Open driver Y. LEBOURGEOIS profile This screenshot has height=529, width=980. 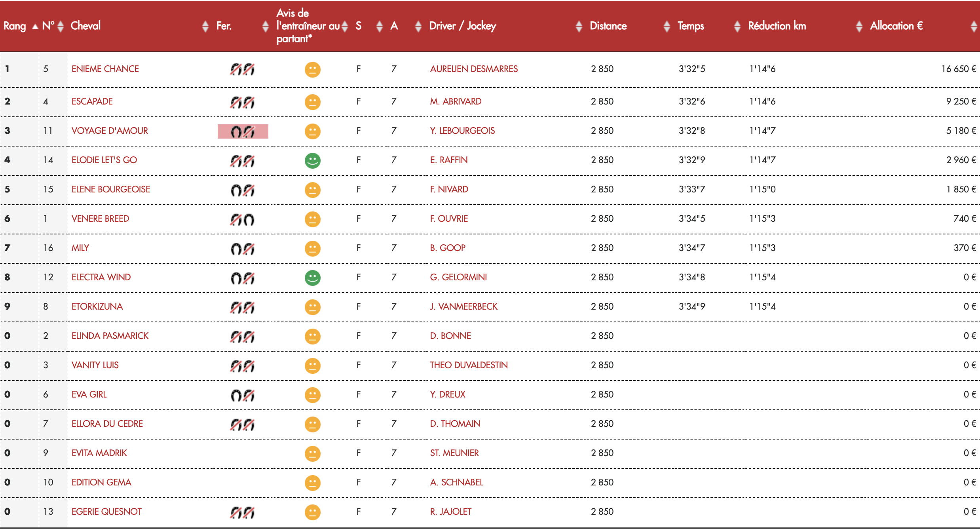pyautogui.click(x=462, y=131)
